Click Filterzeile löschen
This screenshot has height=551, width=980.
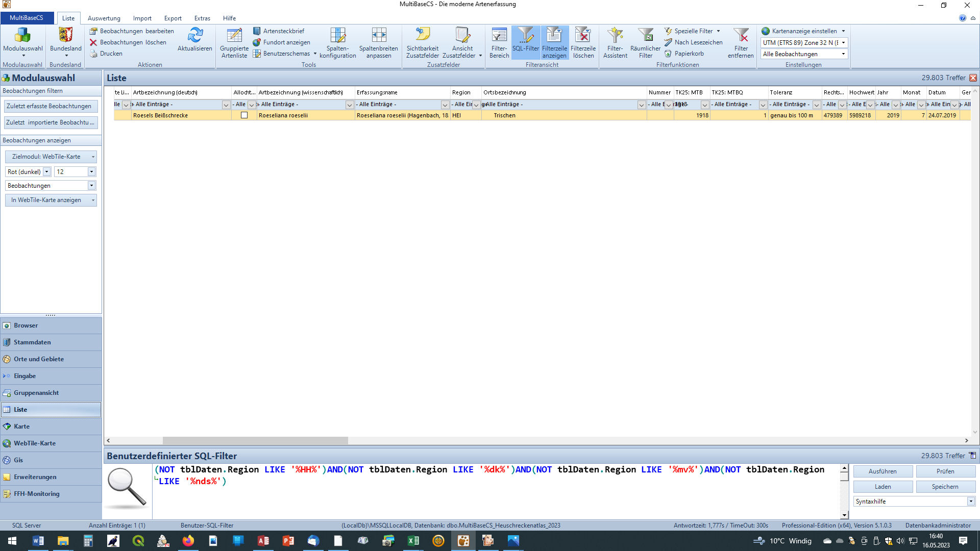pos(583,43)
